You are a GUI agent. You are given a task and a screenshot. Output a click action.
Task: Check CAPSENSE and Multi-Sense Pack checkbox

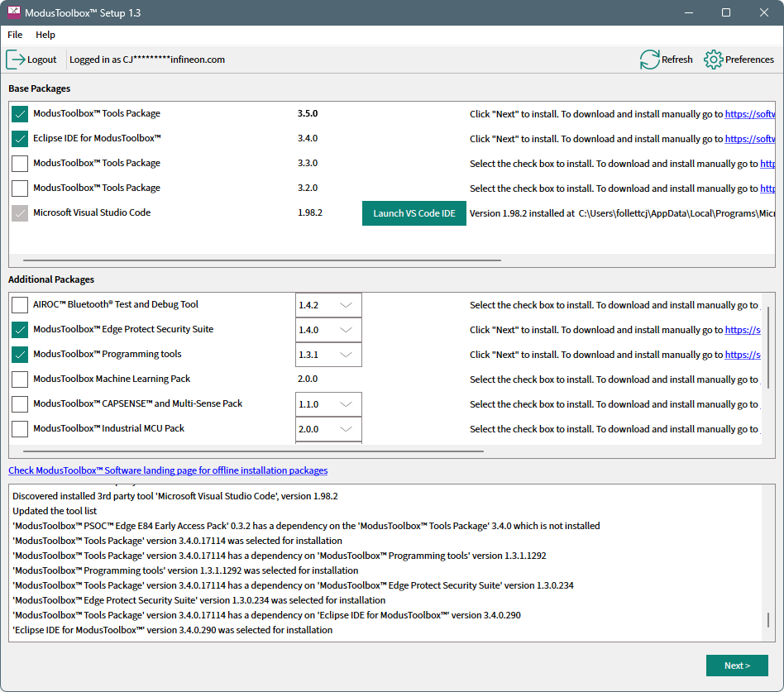click(x=20, y=404)
